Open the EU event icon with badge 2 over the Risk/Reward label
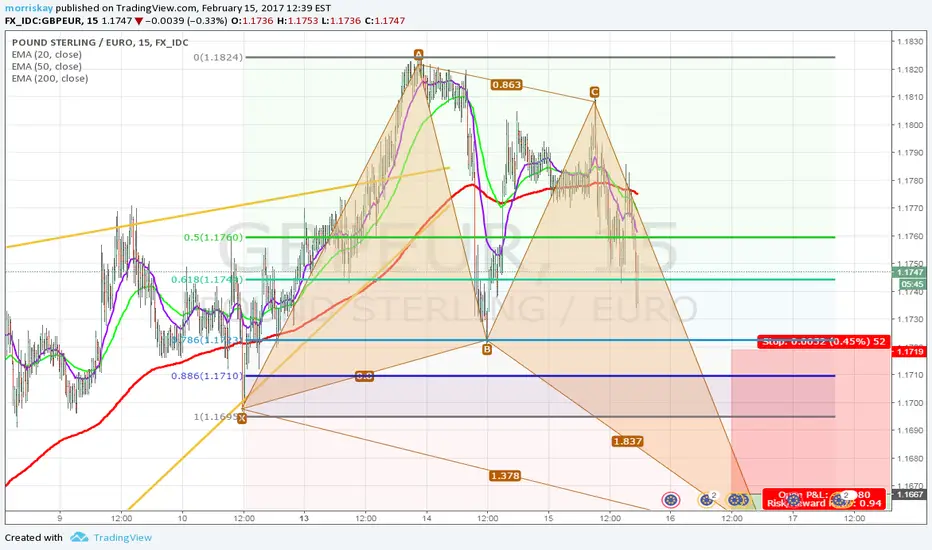The width and height of the screenshot is (932, 550). coord(841,500)
